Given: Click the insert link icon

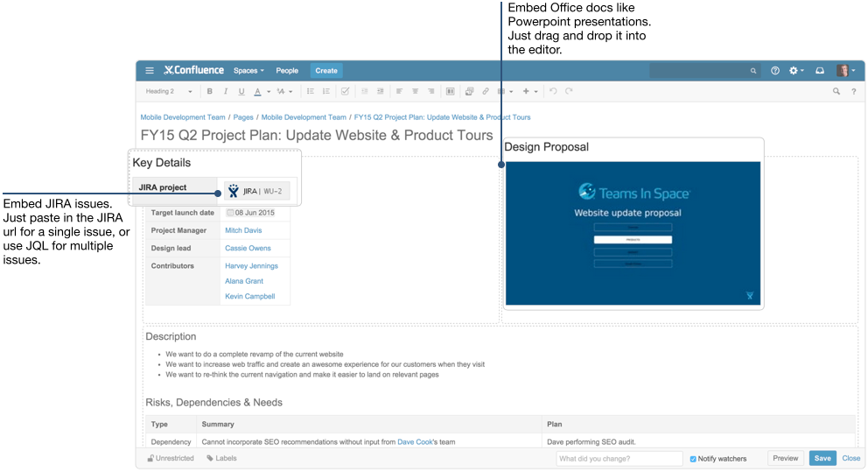Looking at the screenshot, I should pyautogui.click(x=486, y=91).
